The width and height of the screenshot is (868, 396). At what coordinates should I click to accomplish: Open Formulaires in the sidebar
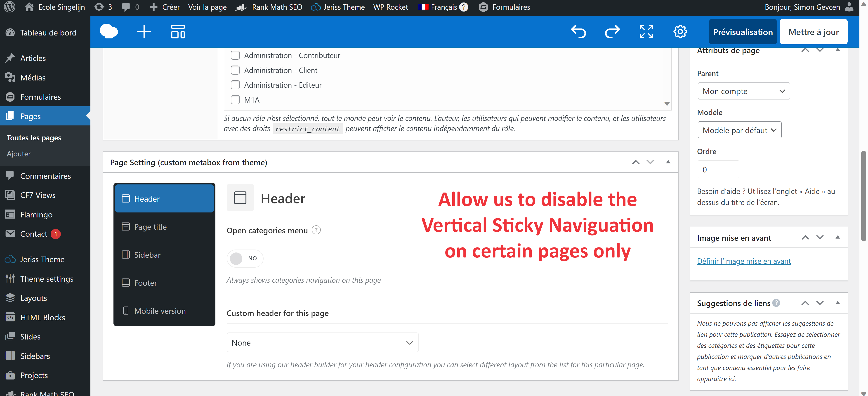45,97
